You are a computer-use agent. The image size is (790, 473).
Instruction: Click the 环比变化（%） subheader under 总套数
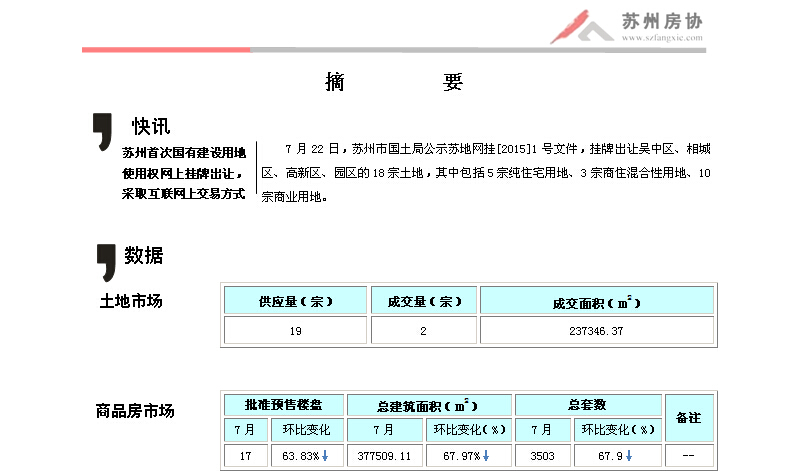click(x=618, y=430)
